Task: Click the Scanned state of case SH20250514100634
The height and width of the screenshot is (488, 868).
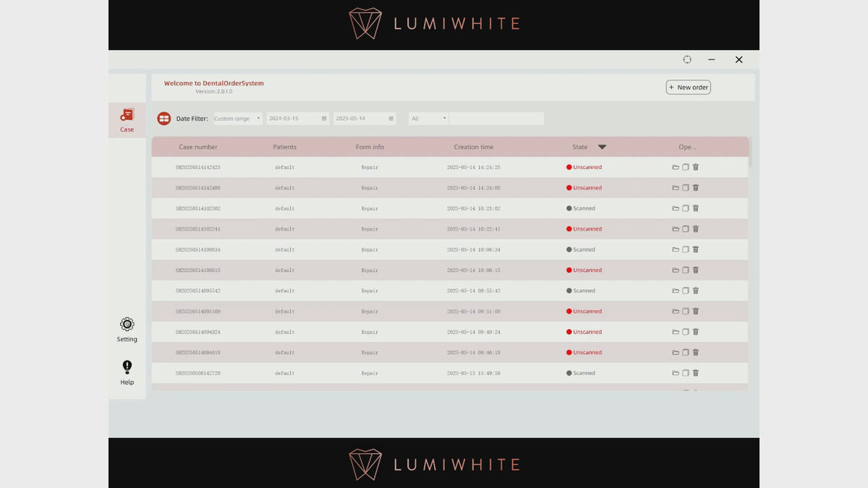Action: click(x=581, y=249)
